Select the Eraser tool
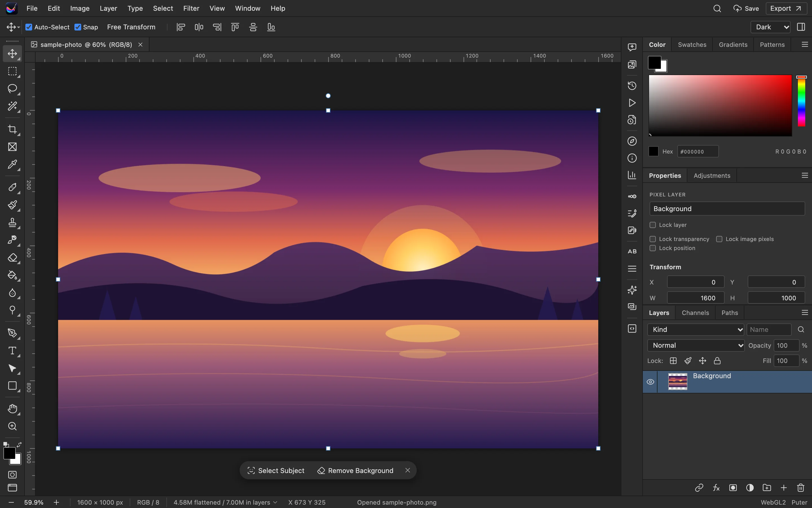 [x=12, y=258]
